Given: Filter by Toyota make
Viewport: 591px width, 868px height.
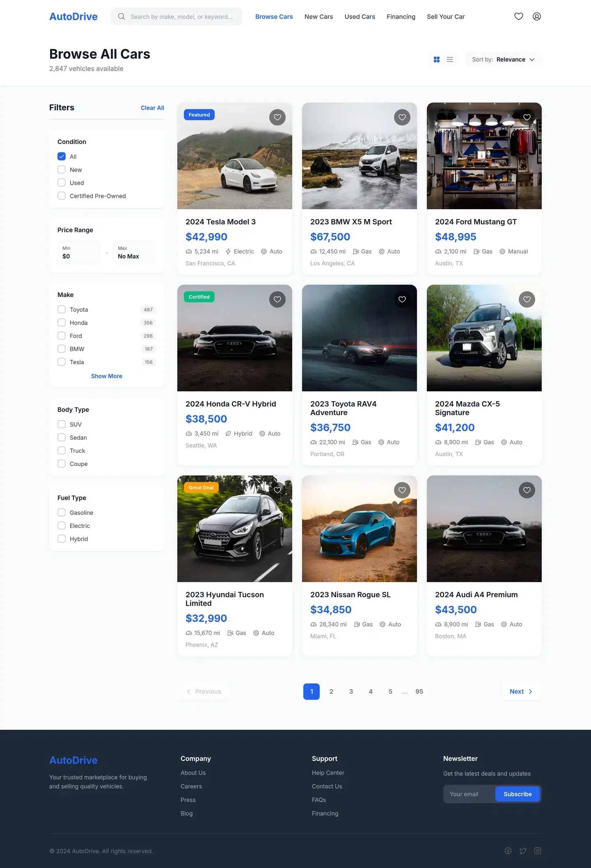Looking at the screenshot, I should point(62,309).
